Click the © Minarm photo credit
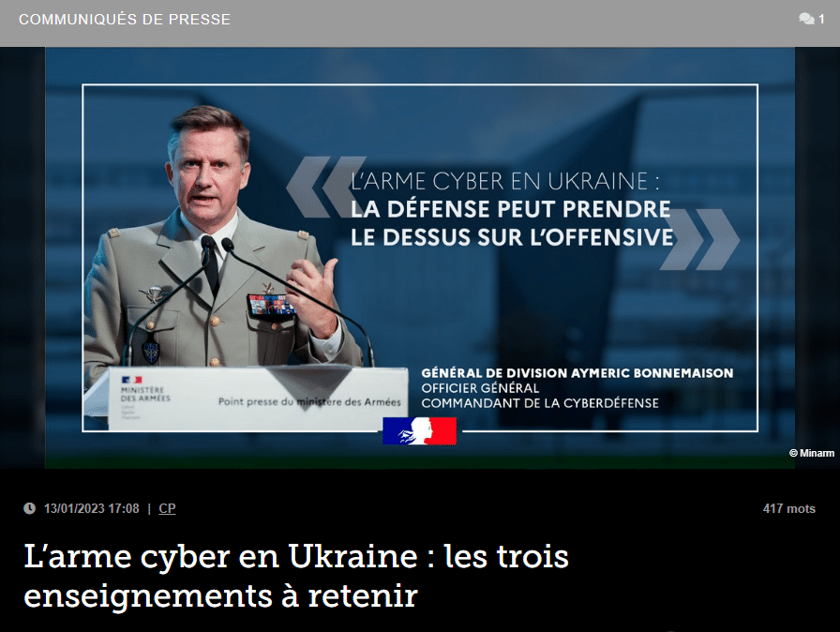840x632 pixels. (812, 453)
